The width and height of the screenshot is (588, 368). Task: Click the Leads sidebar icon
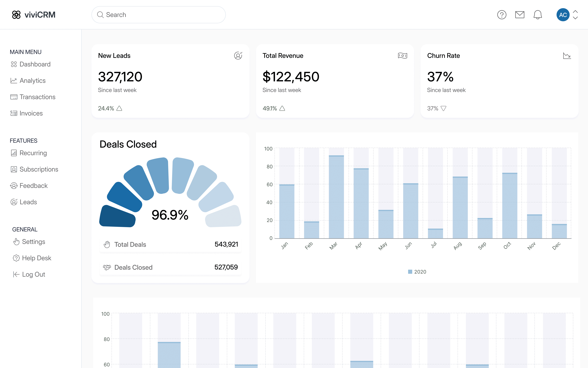[14, 202]
